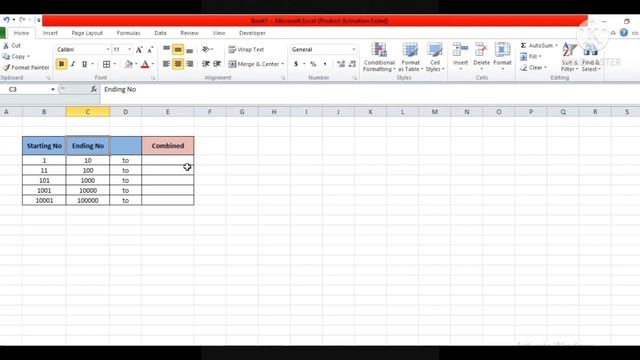Screen dimensions: 640x360
Task: Click in the formula bar
Action: click(x=369, y=89)
